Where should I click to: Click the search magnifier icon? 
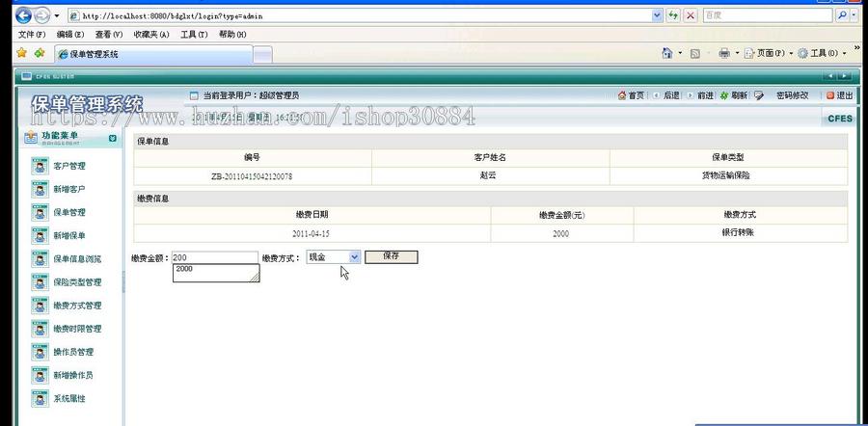(x=841, y=15)
